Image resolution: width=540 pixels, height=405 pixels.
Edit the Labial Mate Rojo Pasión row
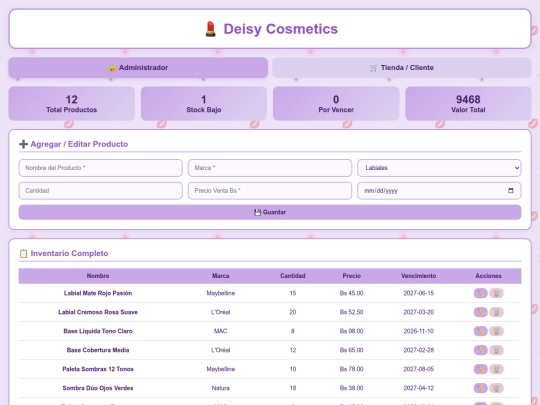(x=480, y=293)
